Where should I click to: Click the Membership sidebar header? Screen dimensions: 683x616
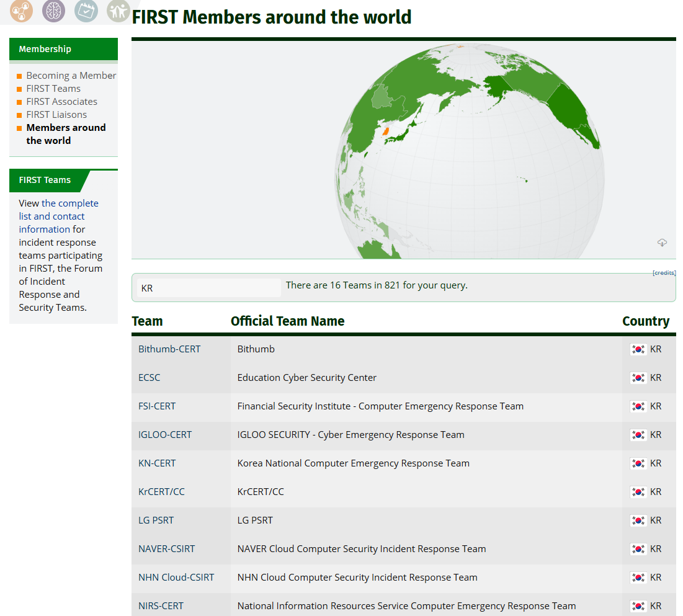click(x=64, y=49)
